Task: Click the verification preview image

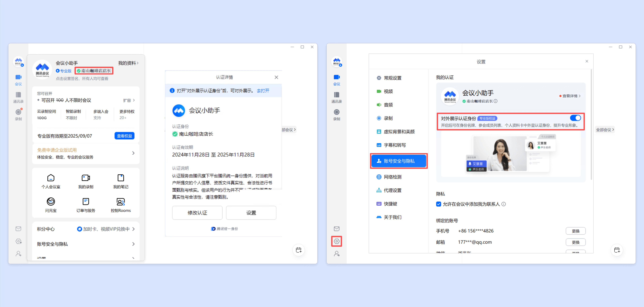Action: click(510, 154)
